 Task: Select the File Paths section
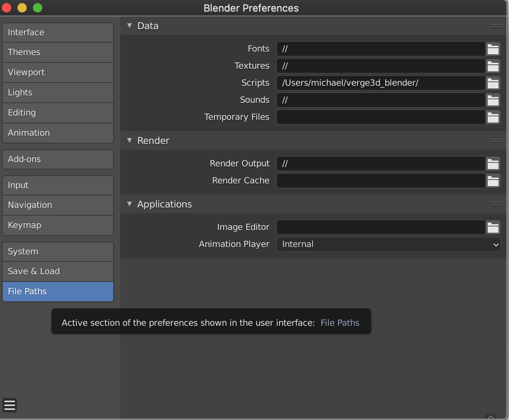pos(58,292)
